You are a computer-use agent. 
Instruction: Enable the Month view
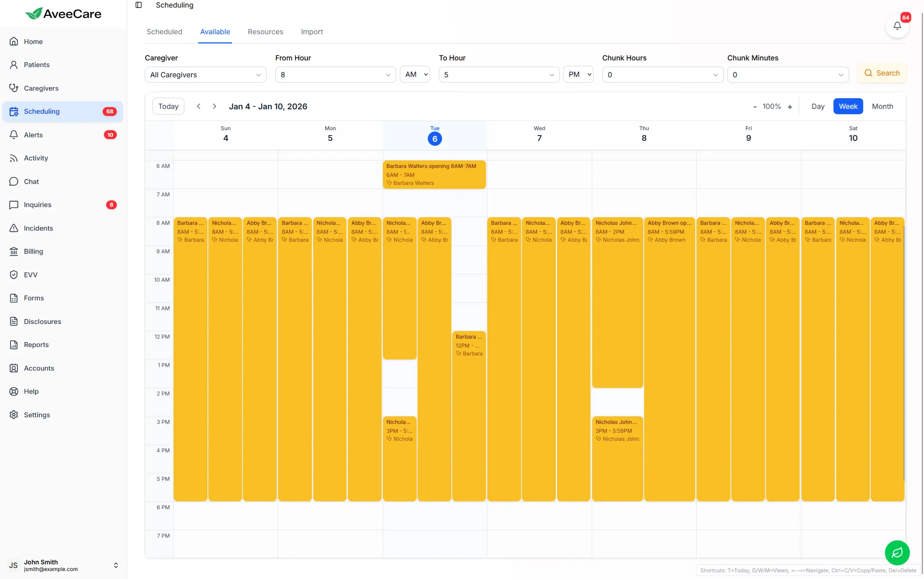coord(882,106)
